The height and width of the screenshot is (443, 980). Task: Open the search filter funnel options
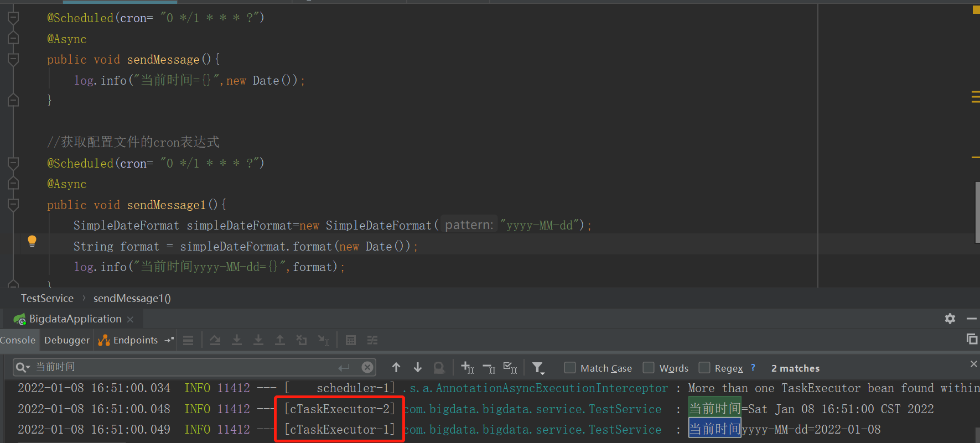click(x=538, y=368)
